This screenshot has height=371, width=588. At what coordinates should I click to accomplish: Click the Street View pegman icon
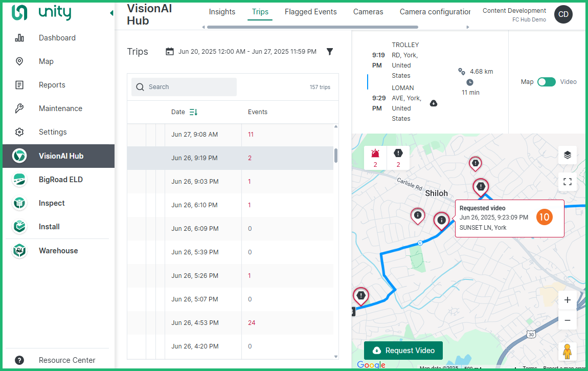coord(567,352)
